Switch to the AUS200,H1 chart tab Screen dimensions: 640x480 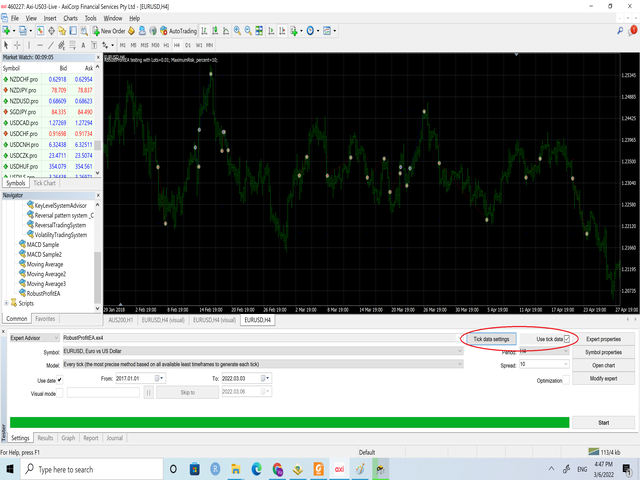pyautogui.click(x=121, y=320)
